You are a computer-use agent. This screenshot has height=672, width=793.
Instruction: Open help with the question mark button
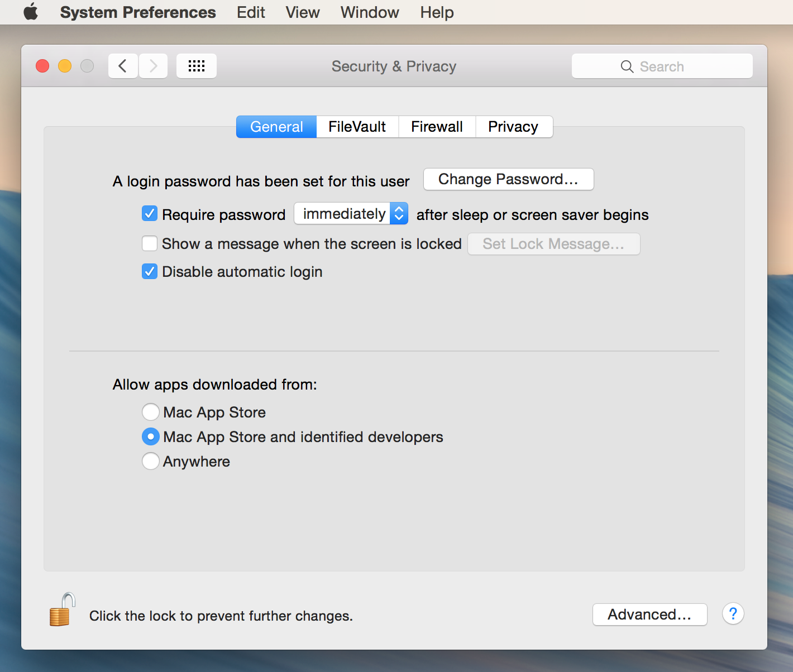733,614
